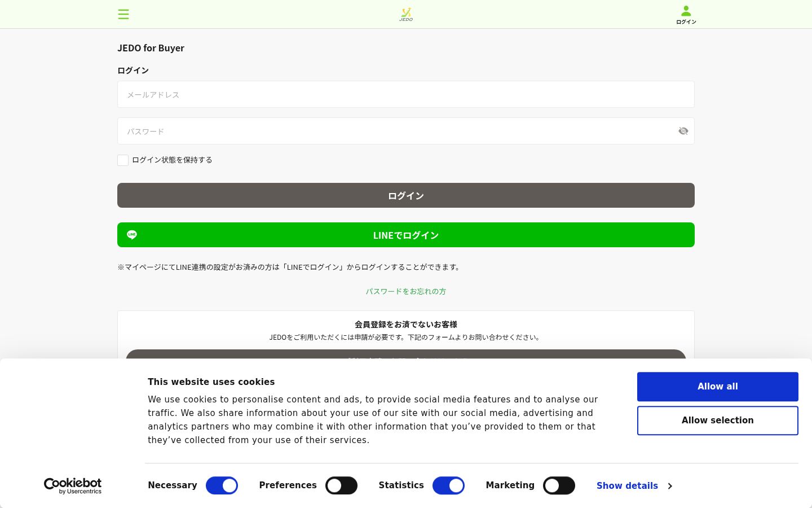The height and width of the screenshot is (508, 812).
Task: Click the note about LINE連携 login
Action: point(290,267)
